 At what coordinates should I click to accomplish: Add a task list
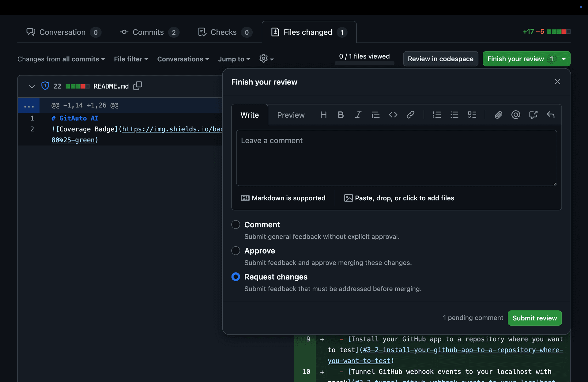point(472,115)
